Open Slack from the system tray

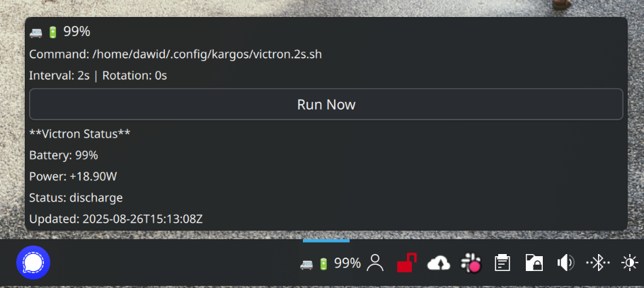(x=471, y=263)
